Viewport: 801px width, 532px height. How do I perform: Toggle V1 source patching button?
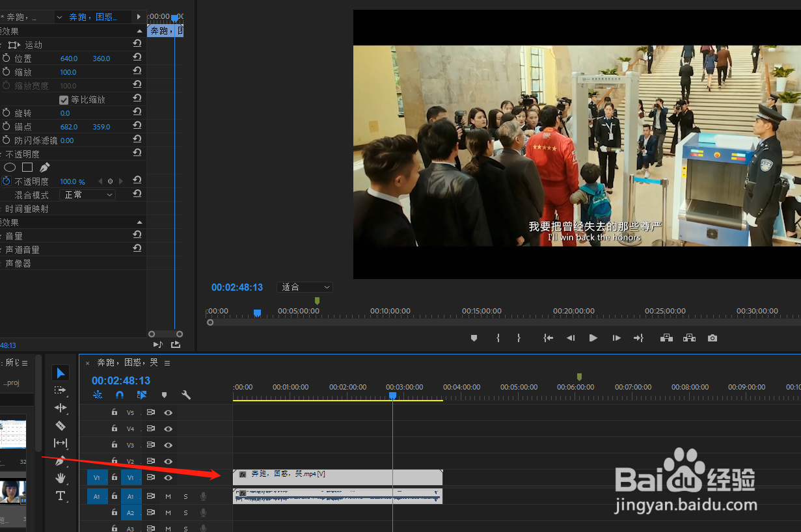pos(97,477)
